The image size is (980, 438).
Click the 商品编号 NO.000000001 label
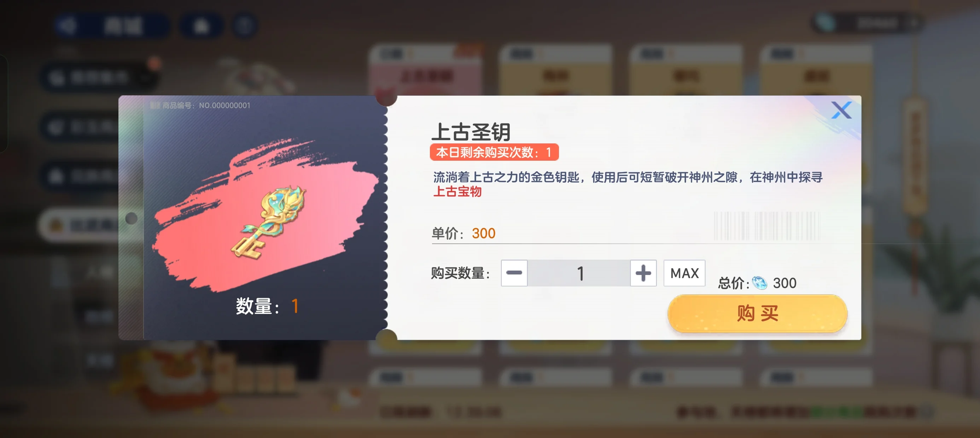200,105
